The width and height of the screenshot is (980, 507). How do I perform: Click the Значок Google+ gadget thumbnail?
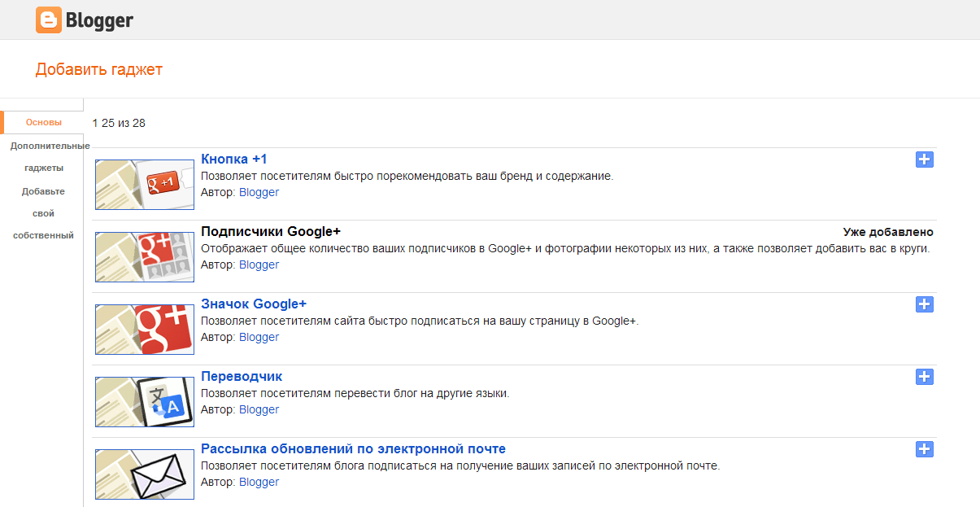[145, 330]
